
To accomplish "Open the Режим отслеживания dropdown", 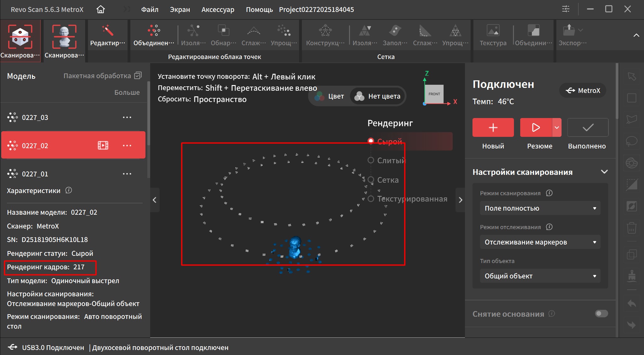I will pyautogui.click(x=540, y=242).
